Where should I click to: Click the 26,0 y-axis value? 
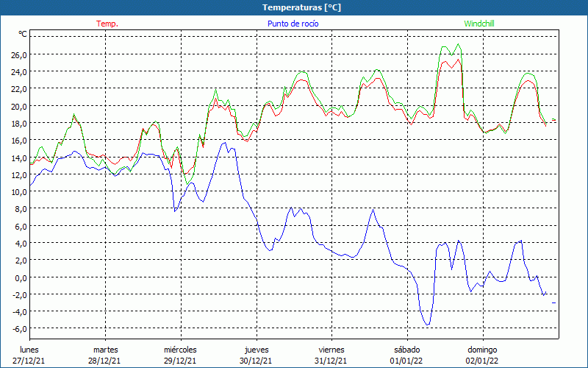pos(19,54)
